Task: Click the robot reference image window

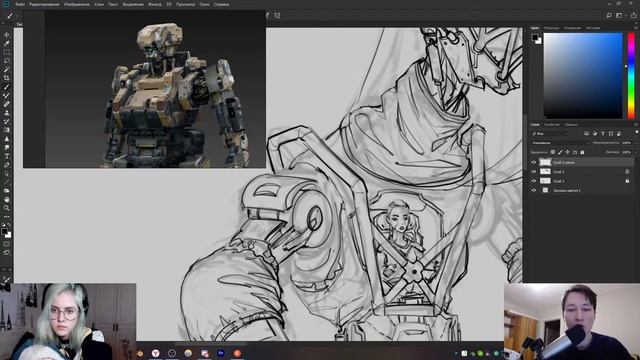Action: pos(144,89)
